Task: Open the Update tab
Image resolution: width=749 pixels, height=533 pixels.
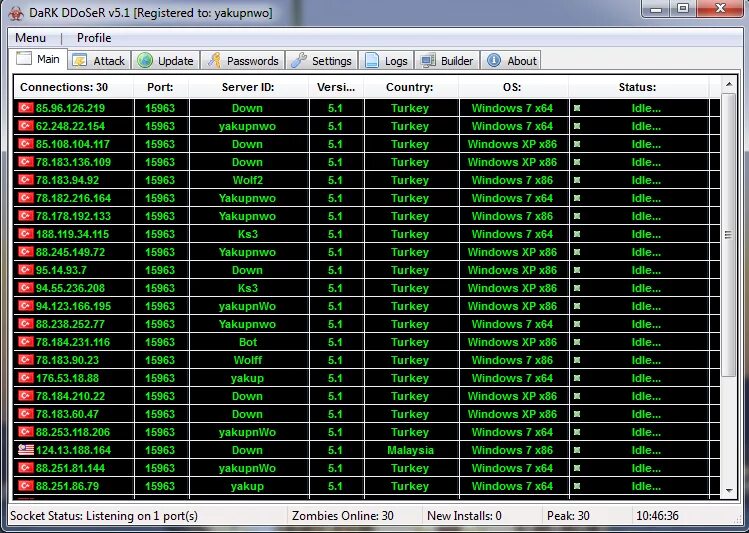Action: [x=166, y=61]
